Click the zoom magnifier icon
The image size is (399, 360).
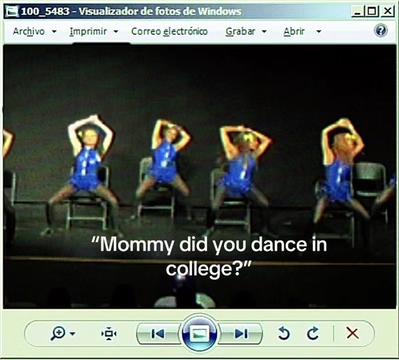click(58, 333)
